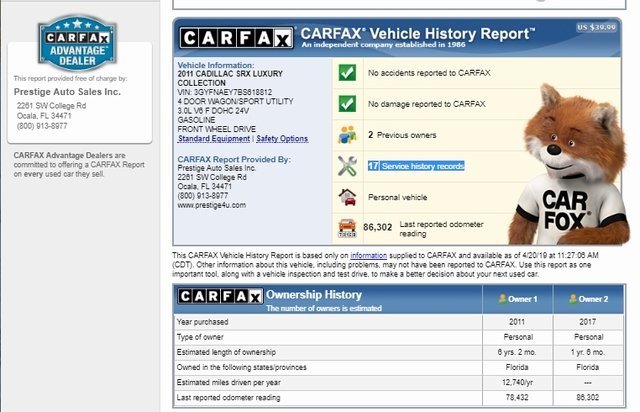This screenshot has width=640, height=412.
Task: Click the odometer reading car icon
Action: pyautogui.click(x=347, y=227)
